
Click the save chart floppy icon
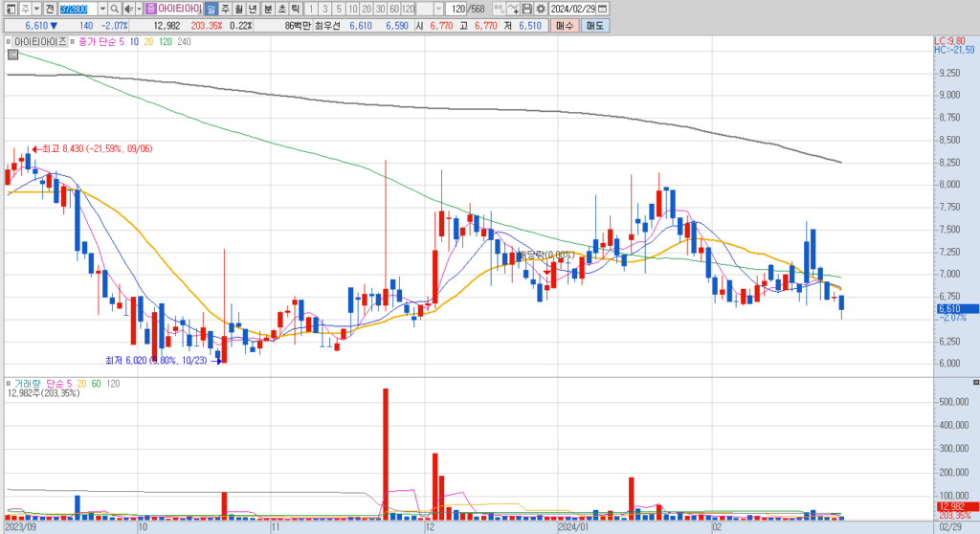pos(527,9)
